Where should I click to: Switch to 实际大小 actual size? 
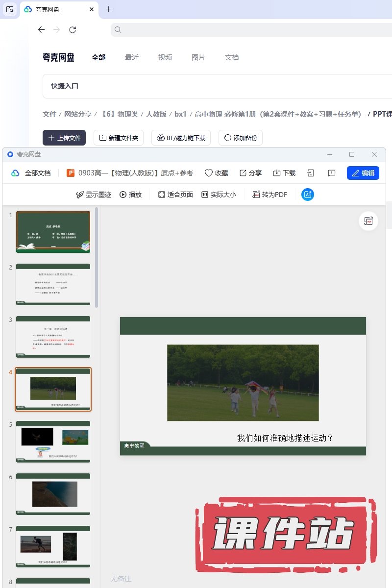[219, 195]
